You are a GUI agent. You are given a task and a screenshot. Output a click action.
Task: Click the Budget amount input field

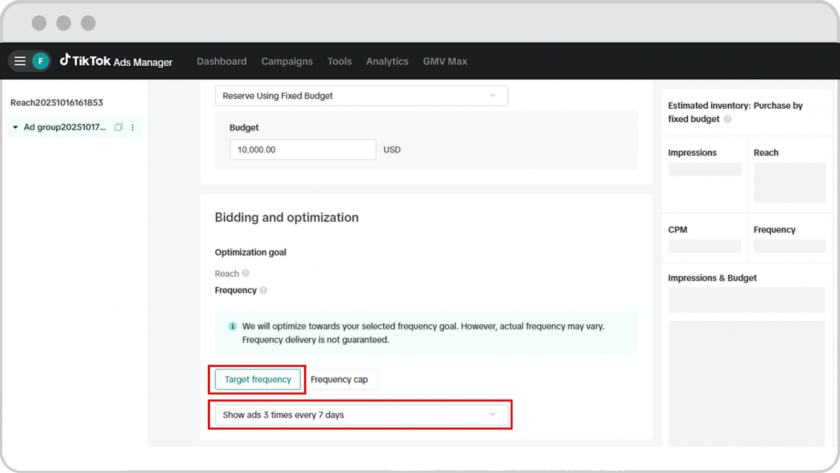tap(302, 150)
